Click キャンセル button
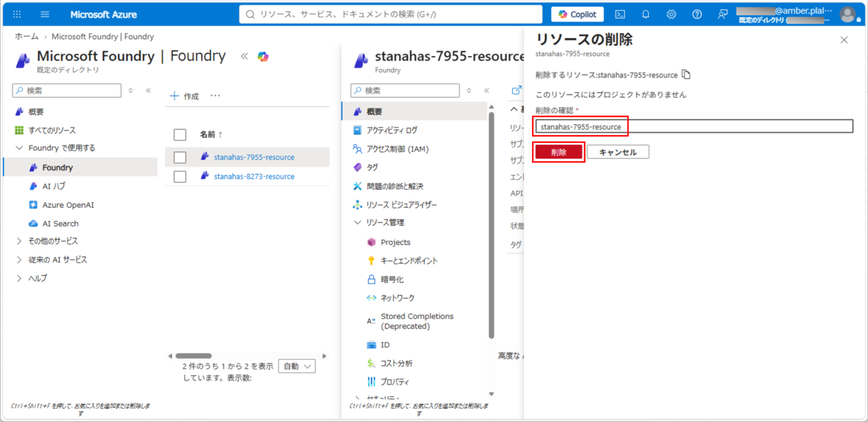Image resolution: width=868 pixels, height=422 pixels. point(618,152)
